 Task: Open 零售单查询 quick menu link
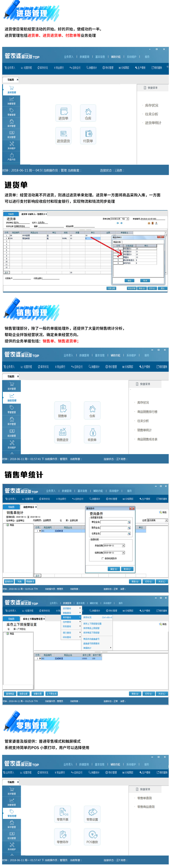(144, 798)
